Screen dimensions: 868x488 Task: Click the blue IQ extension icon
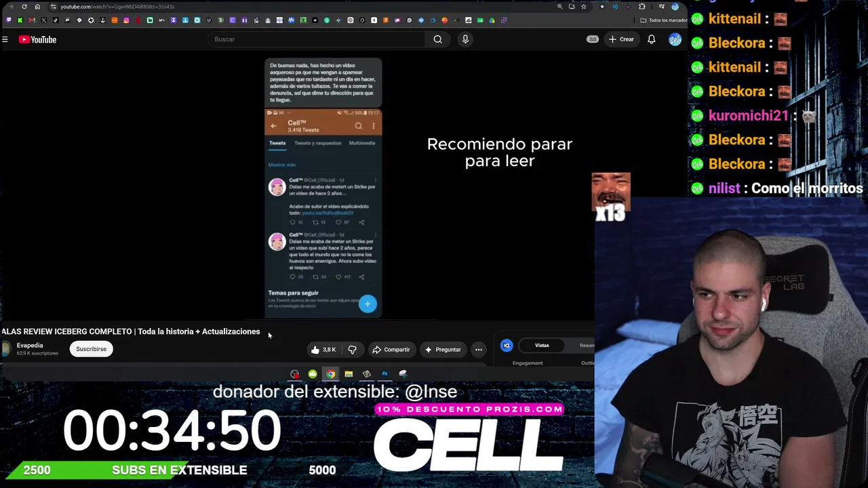[x=507, y=346]
